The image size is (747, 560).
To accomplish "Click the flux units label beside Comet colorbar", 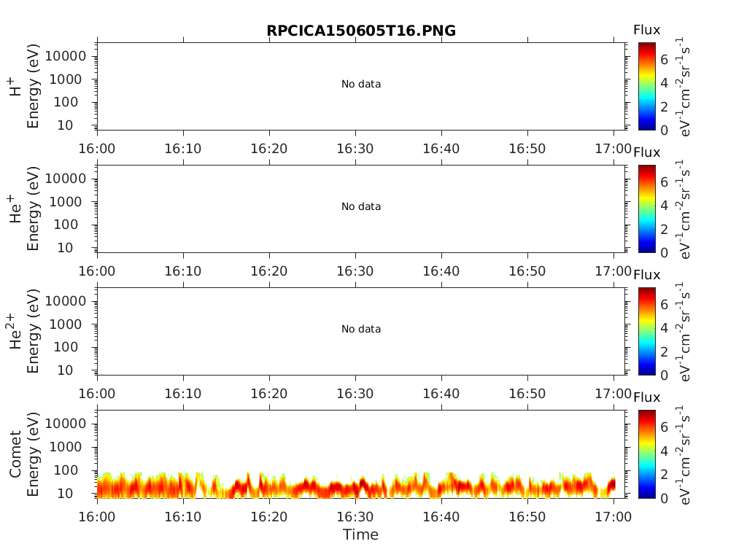I will (683, 454).
